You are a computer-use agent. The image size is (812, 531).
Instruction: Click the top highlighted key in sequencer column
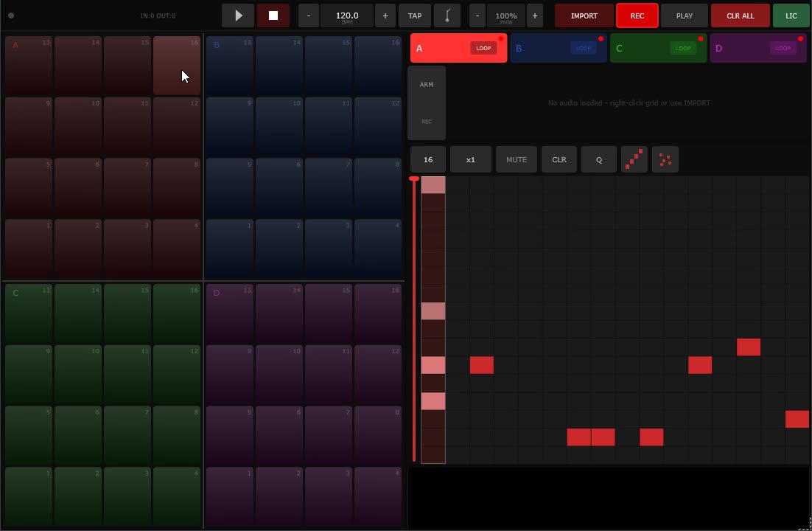433,184
